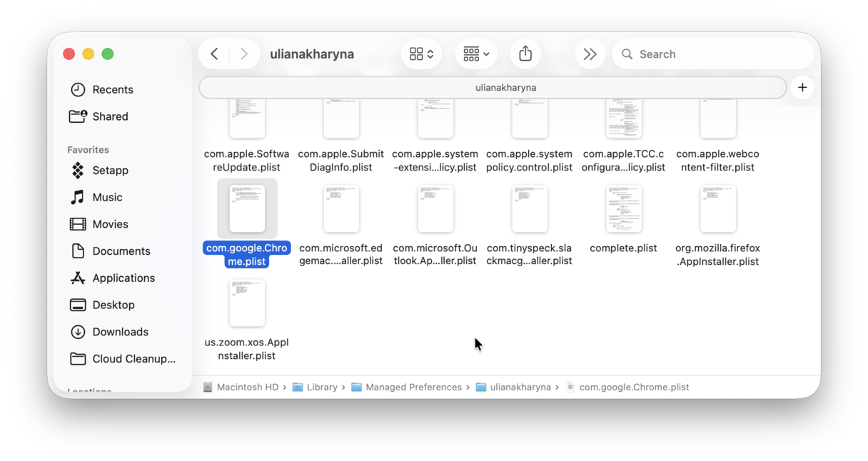Select the ulianakharyna tab

coord(493,88)
